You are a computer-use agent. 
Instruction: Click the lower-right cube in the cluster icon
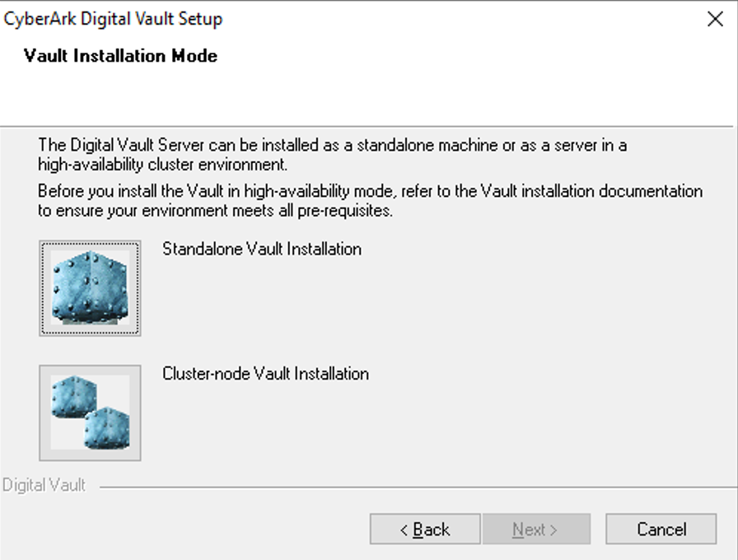click(x=107, y=427)
